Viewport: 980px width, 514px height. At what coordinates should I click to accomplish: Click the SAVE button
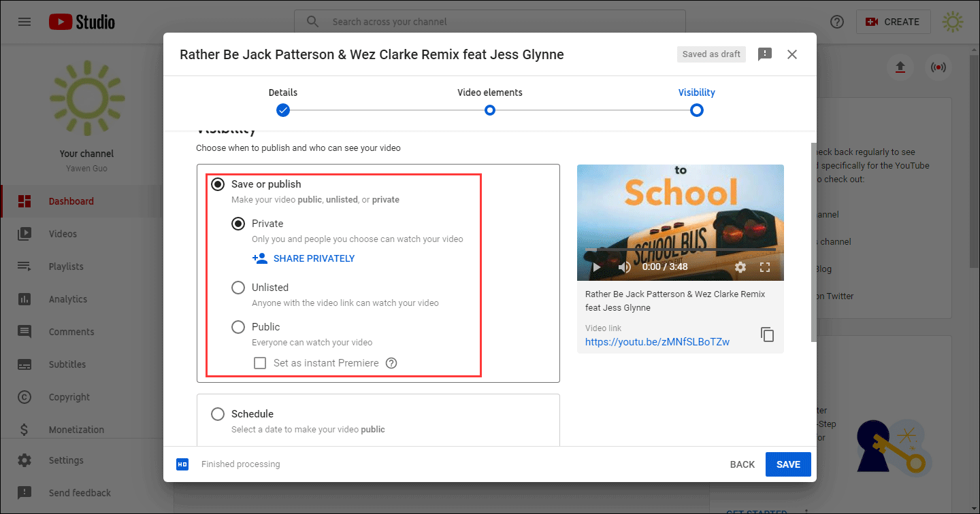pyautogui.click(x=788, y=464)
